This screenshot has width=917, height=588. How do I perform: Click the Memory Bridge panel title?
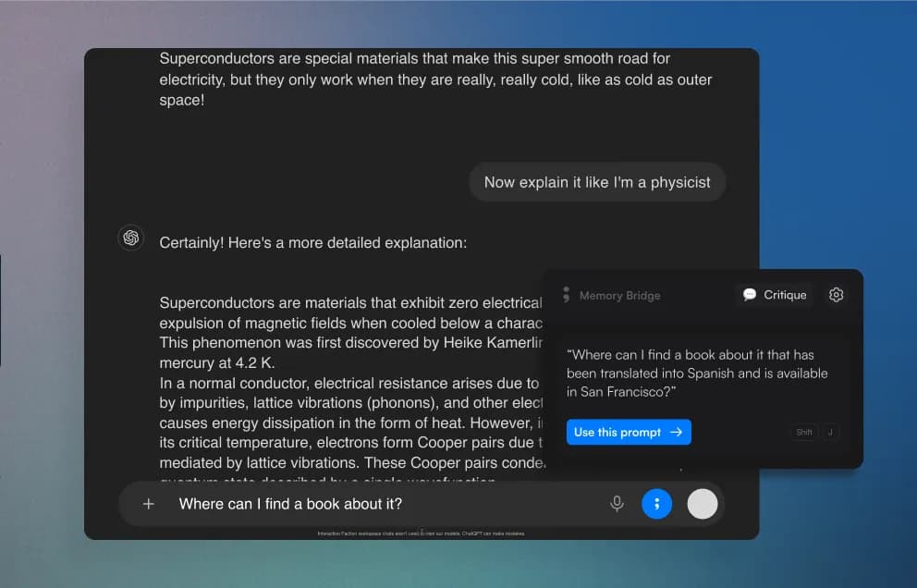[619, 296]
